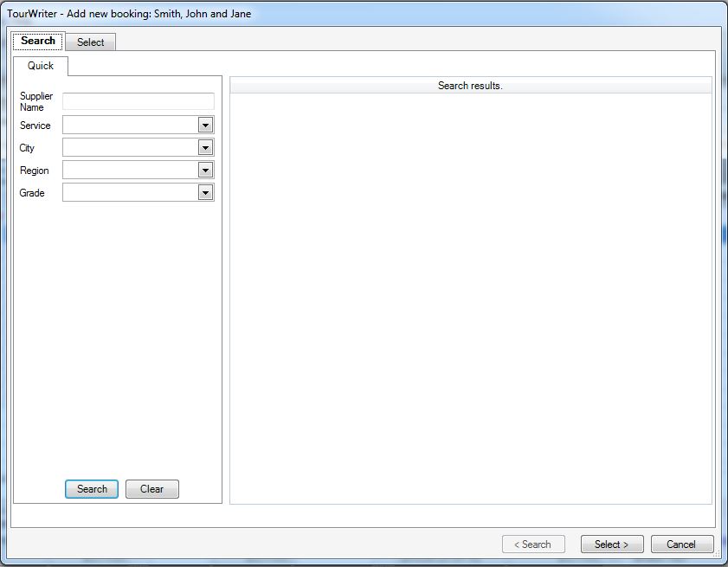This screenshot has height=567, width=728.
Task: Cancel the new booking dialog
Action: (x=681, y=544)
